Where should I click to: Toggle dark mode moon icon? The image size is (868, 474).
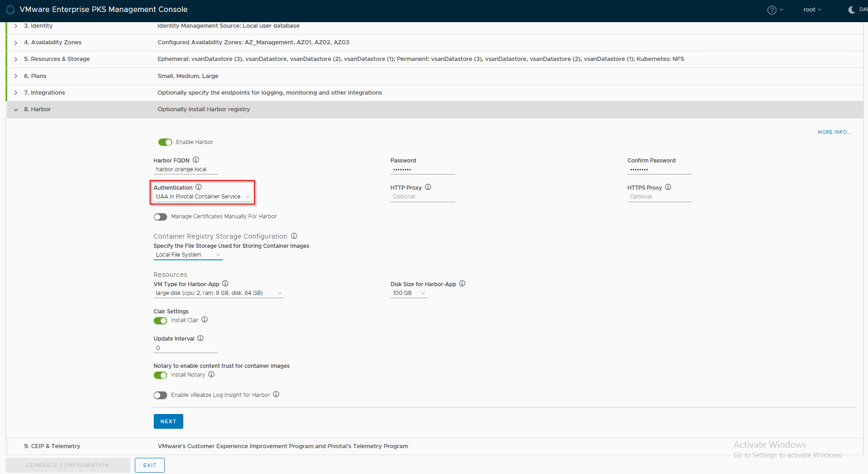[852, 10]
